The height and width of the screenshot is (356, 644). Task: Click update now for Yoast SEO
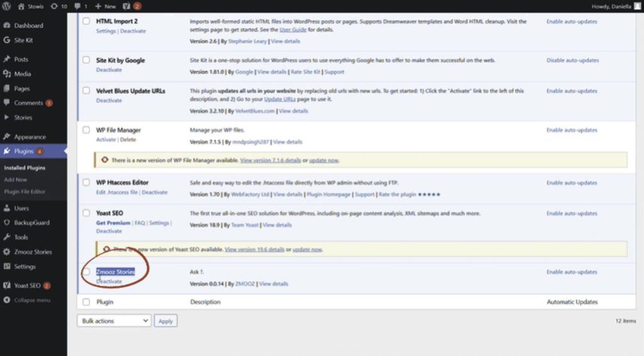click(307, 249)
